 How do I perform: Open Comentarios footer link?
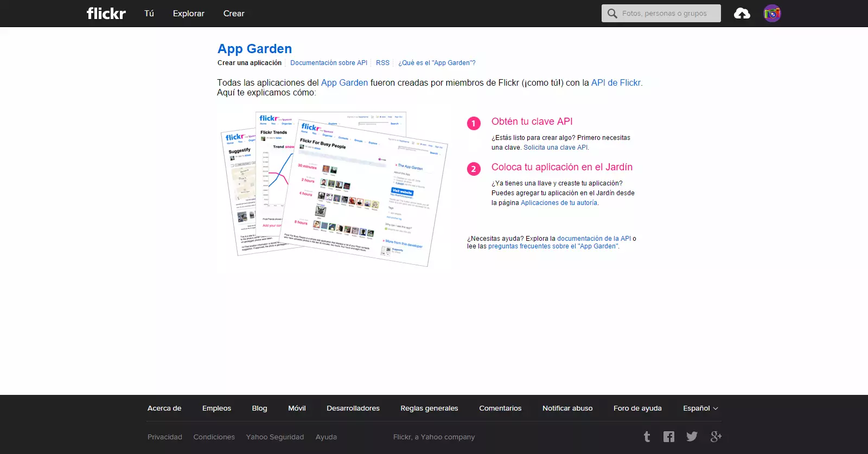click(500, 408)
